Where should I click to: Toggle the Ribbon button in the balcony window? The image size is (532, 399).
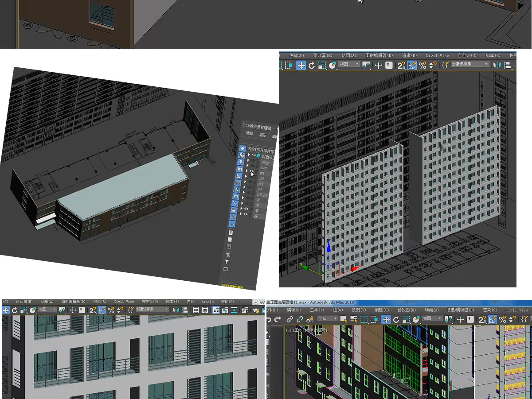pos(216,310)
